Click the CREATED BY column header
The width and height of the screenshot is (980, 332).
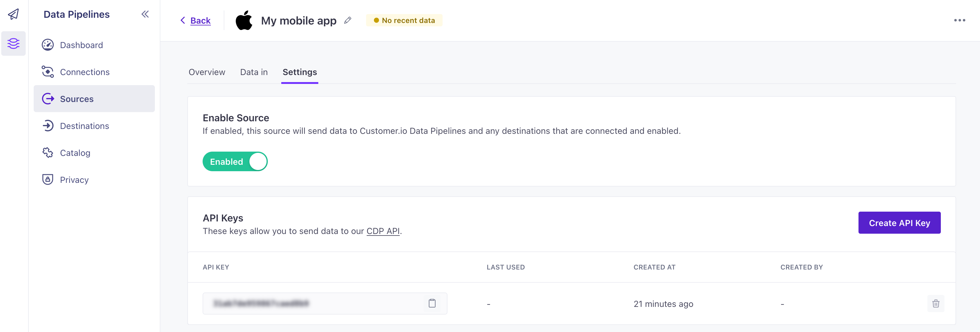tap(802, 267)
